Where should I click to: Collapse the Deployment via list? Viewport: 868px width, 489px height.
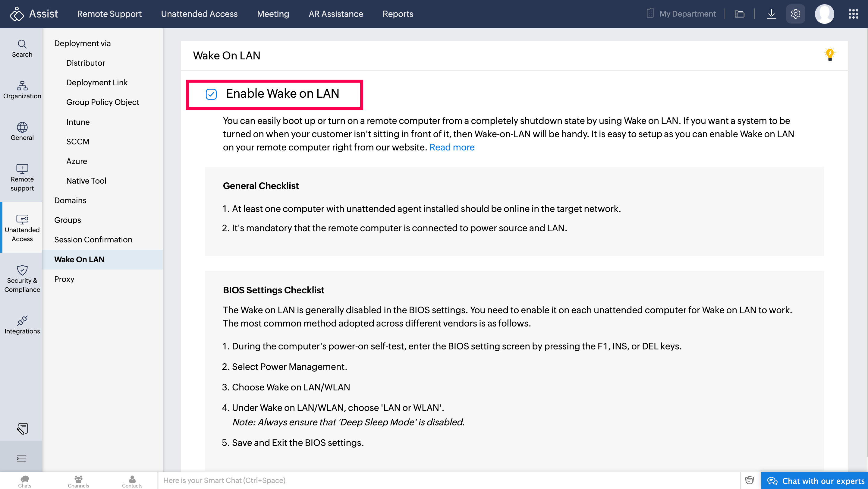point(82,43)
